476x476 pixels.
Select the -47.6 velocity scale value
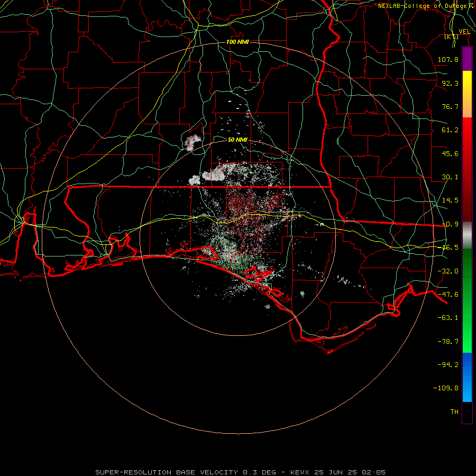(448, 295)
